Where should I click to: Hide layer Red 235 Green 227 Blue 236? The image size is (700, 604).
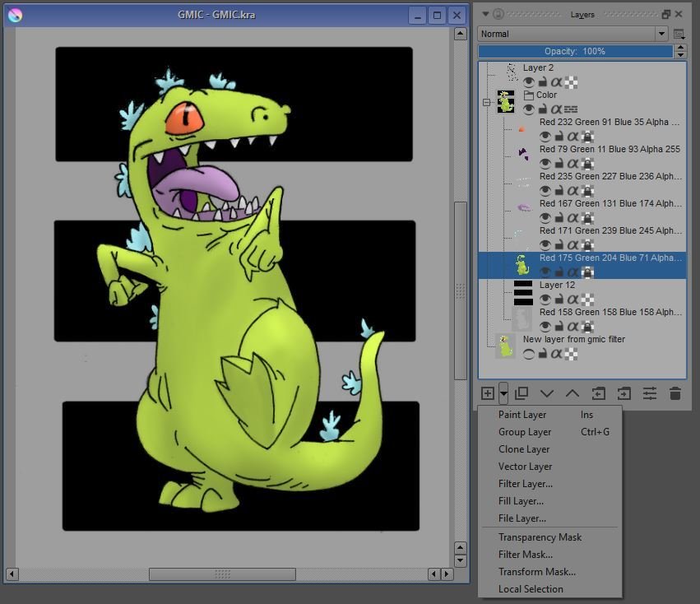pyautogui.click(x=545, y=191)
